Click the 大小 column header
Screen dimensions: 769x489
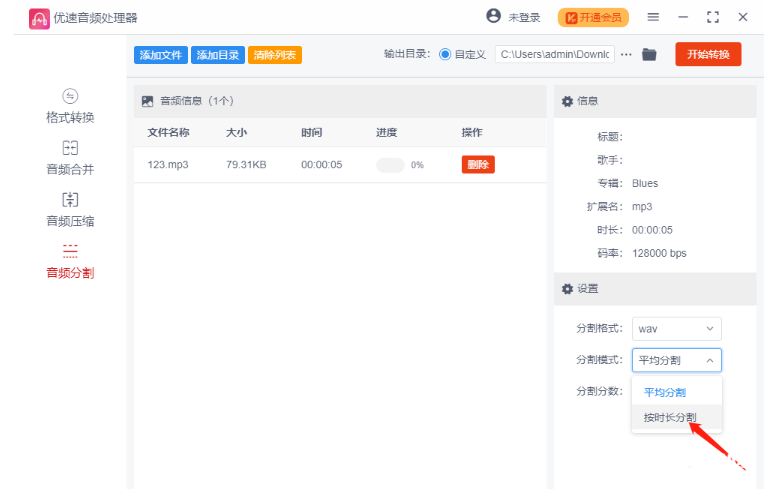point(236,132)
